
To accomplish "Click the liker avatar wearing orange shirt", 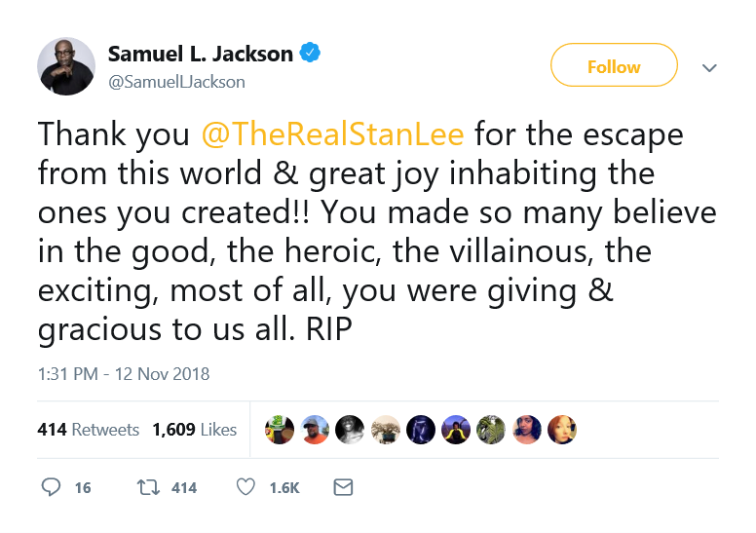I will point(315,430).
